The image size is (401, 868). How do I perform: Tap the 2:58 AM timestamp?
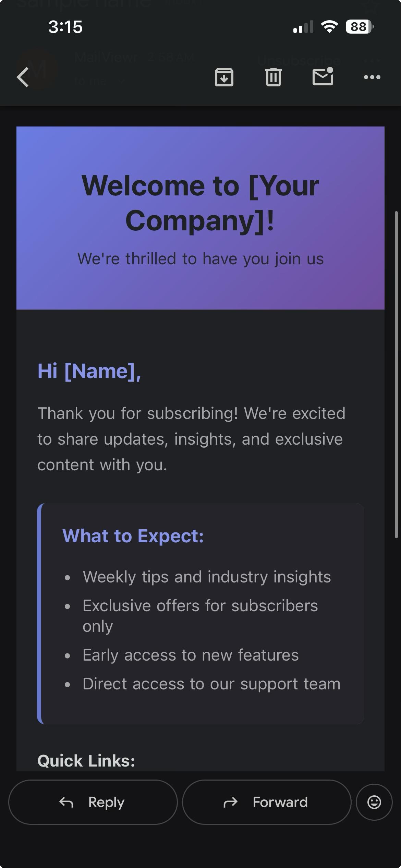point(171,57)
